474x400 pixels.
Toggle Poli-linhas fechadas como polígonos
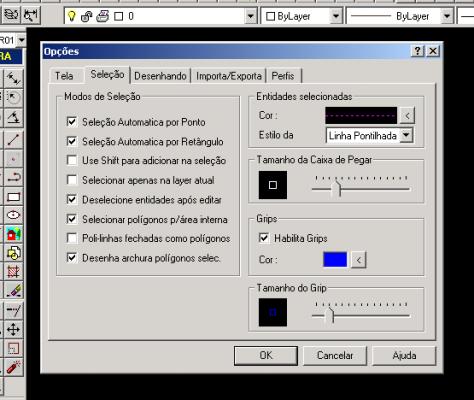72,238
